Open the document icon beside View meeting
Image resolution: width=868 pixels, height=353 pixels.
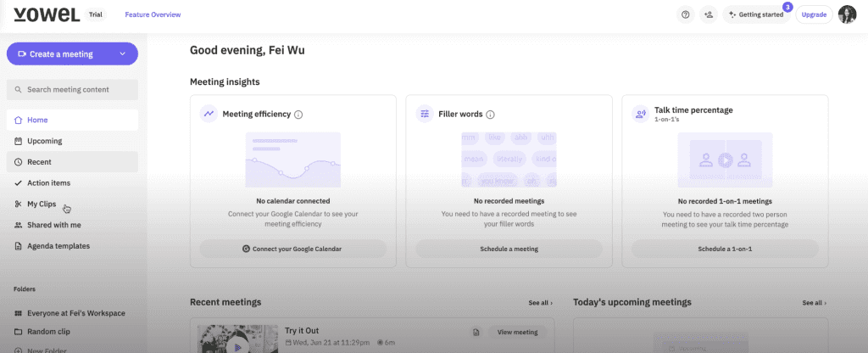point(476,333)
